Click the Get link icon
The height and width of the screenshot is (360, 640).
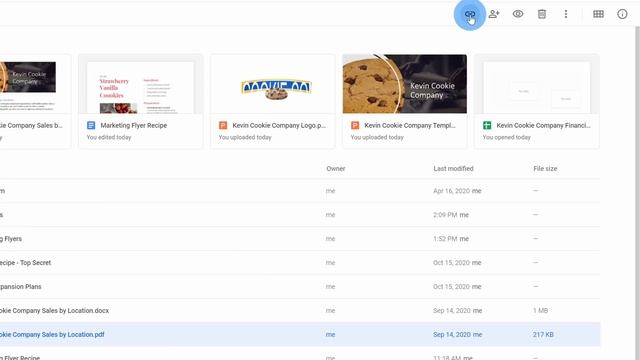470,14
